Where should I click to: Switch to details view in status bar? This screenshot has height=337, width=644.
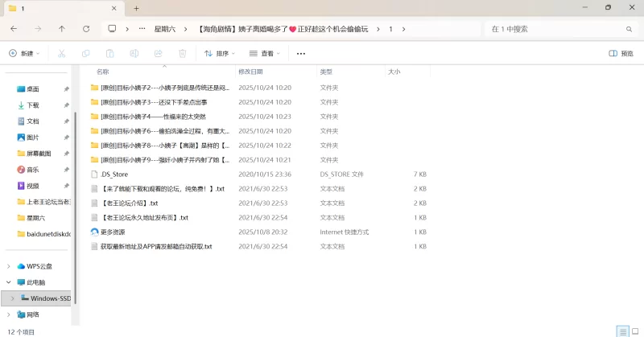[621, 331]
